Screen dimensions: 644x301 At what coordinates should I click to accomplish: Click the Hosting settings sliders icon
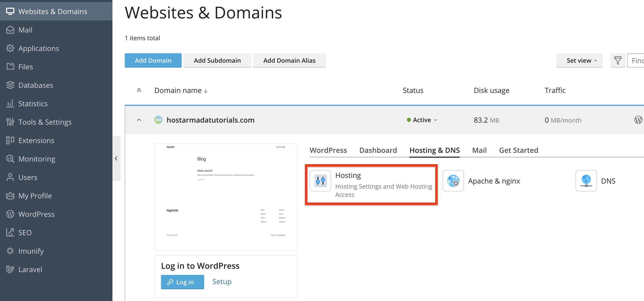320,181
